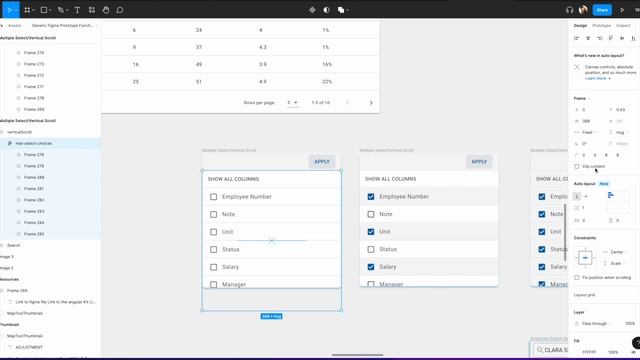Select the Frame tool
This screenshot has width=640, height=360.
click(x=27, y=10)
